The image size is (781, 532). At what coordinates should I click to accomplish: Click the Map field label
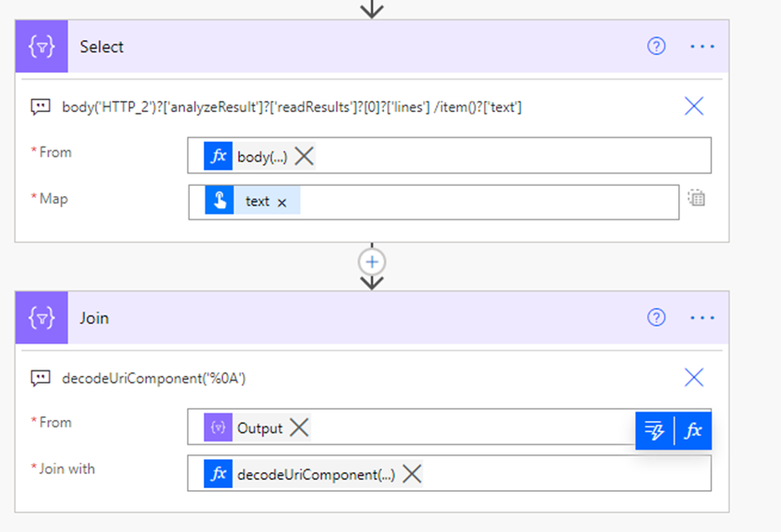pos(53,199)
